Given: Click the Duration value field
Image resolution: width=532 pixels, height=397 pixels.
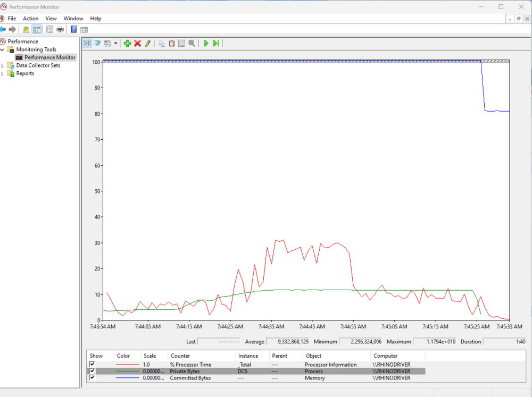Looking at the screenshot, I should pos(505,341).
